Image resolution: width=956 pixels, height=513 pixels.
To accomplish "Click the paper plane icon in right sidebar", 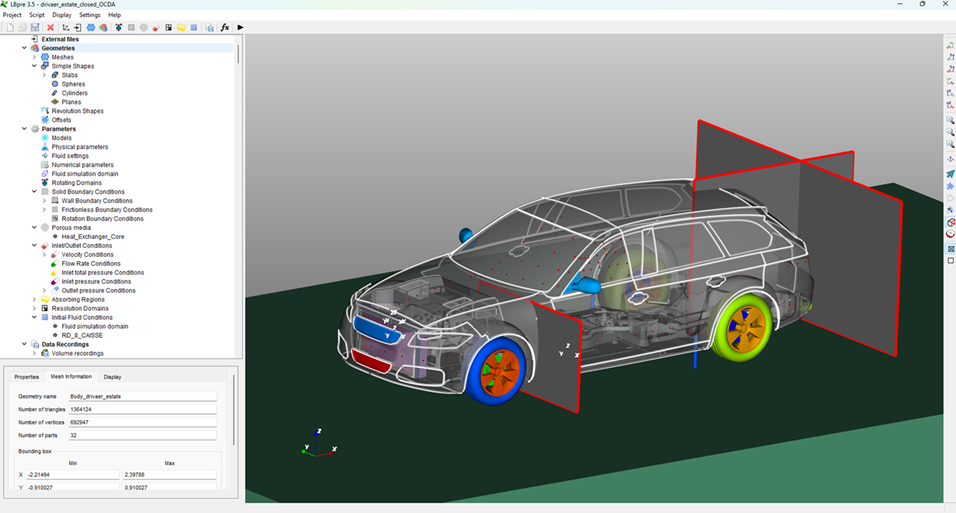I will pos(950,174).
